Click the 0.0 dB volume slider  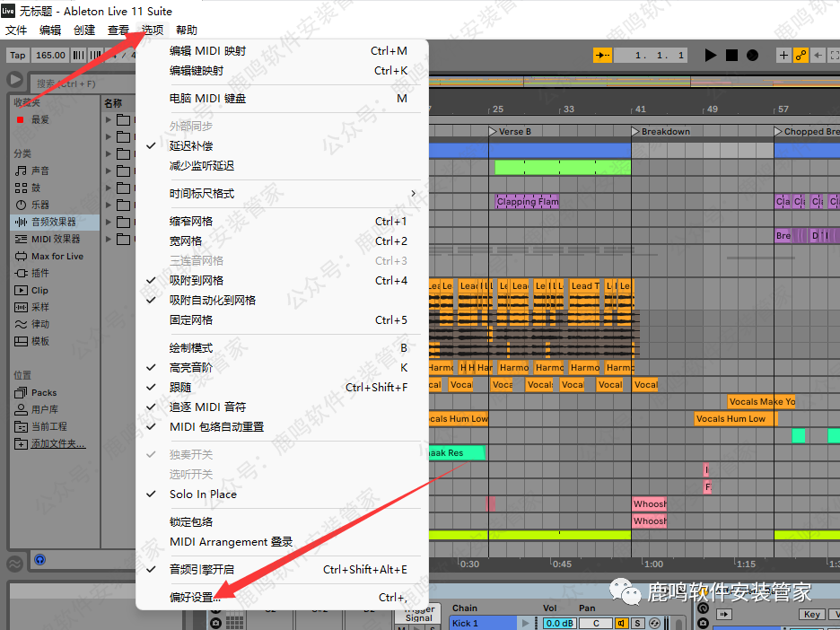(x=558, y=624)
